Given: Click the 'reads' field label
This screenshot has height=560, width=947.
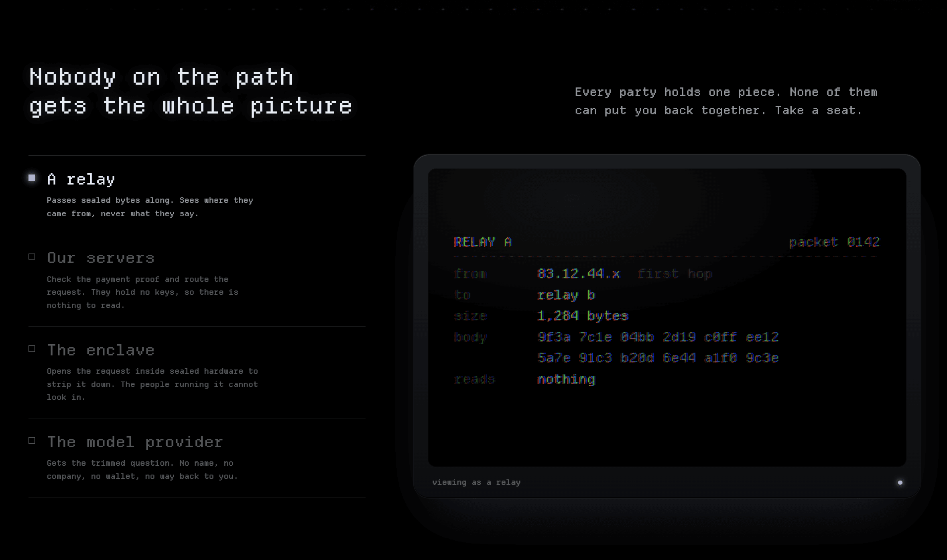Looking at the screenshot, I should 475,379.
